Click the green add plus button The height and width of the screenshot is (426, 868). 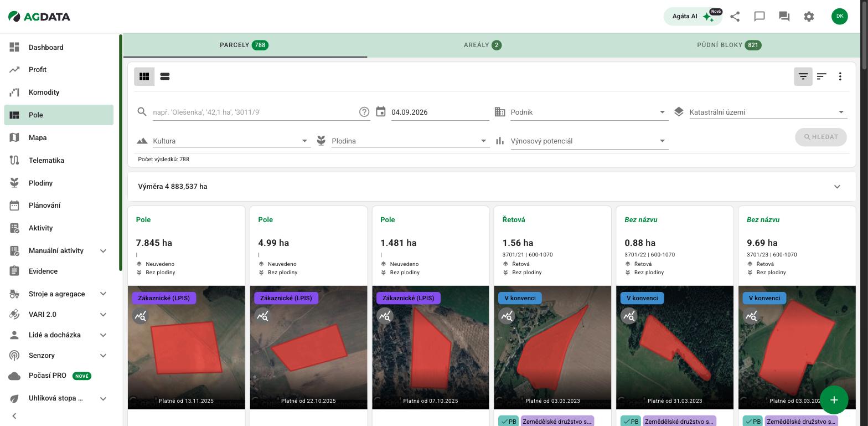pyautogui.click(x=834, y=400)
